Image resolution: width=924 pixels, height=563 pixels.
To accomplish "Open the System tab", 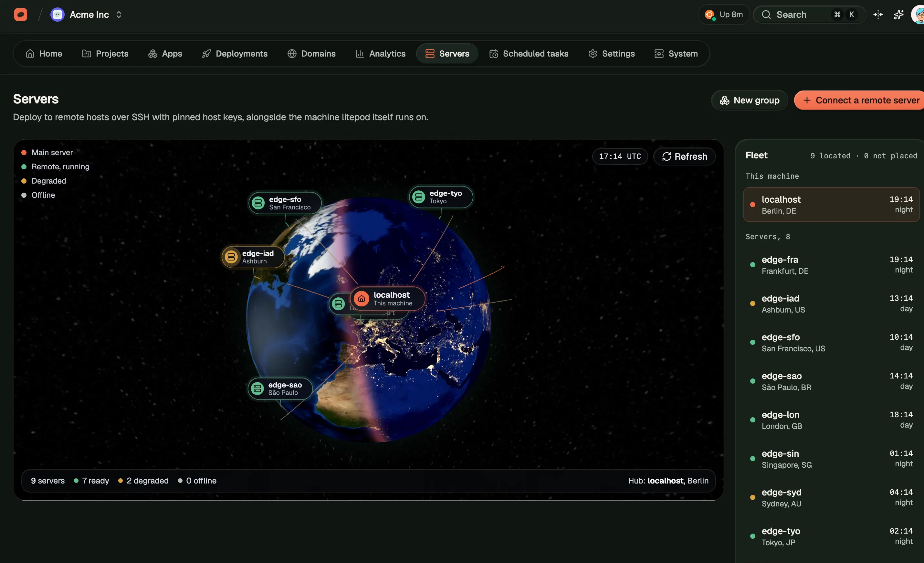I will (x=676, y=54).
